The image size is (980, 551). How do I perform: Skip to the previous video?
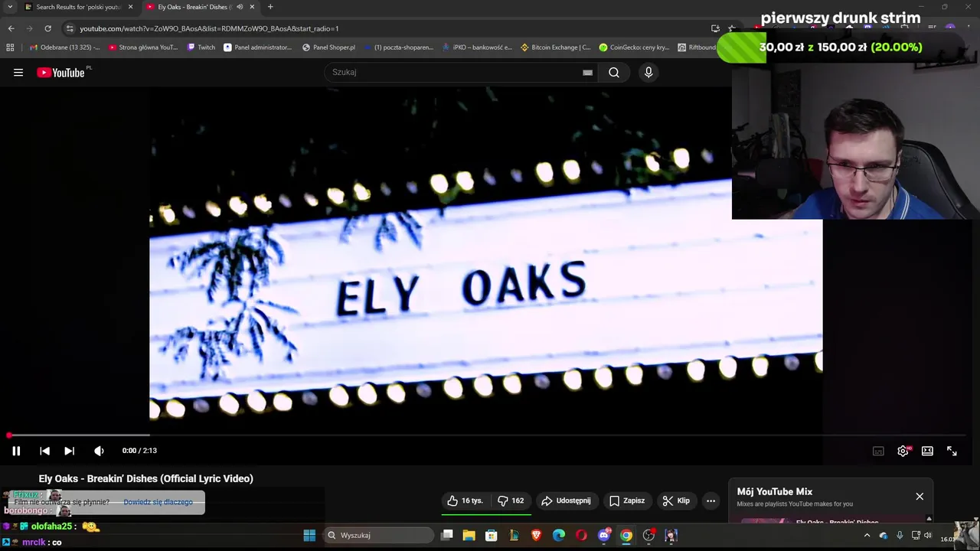coord(44,451)
